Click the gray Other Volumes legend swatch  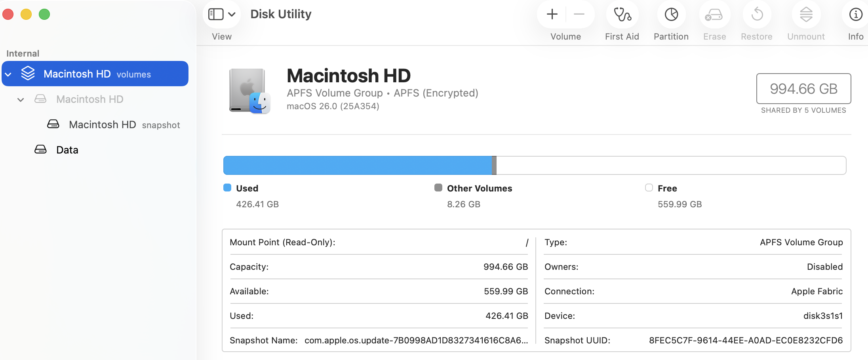(x=438, y=188)
